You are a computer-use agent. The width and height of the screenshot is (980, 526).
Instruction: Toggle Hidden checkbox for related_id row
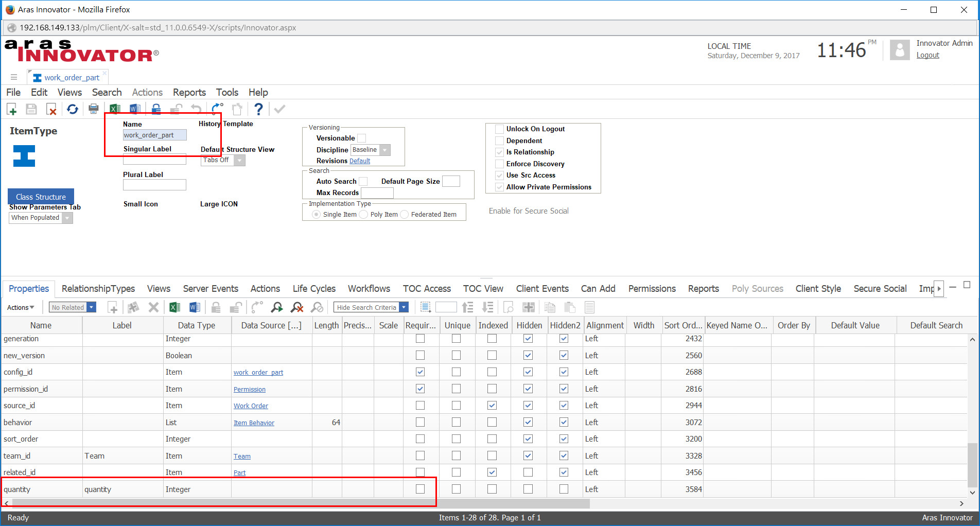click(x=528, y=472)
